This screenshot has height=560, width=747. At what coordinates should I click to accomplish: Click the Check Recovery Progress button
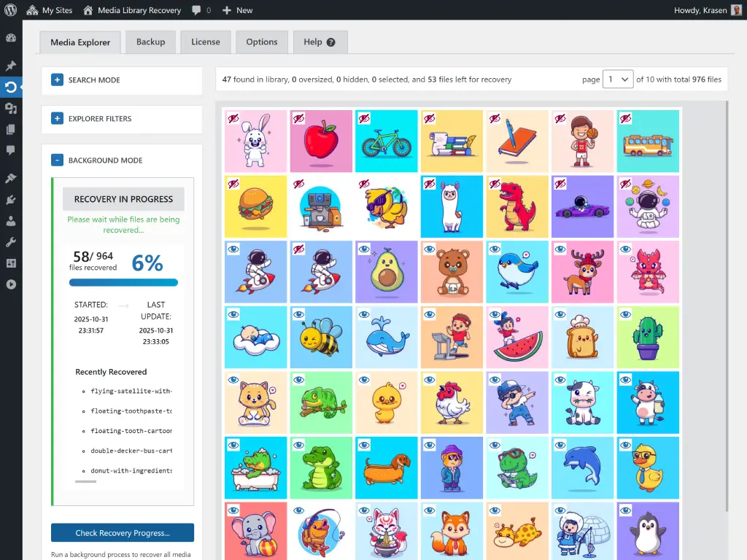tap(122, 533)
